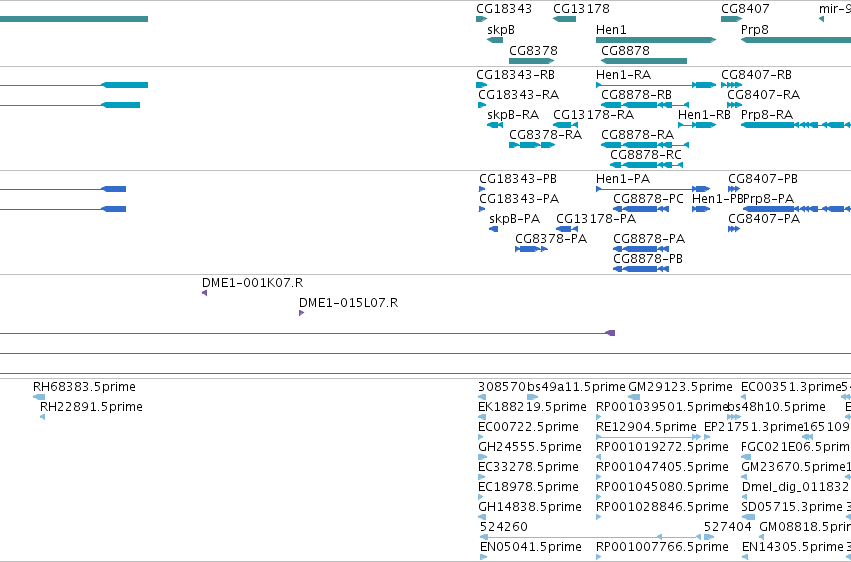Open EST RP001045080.5prime label
Image resolution: width=851 pixels, height=562 pixels.
click(662, 487)
